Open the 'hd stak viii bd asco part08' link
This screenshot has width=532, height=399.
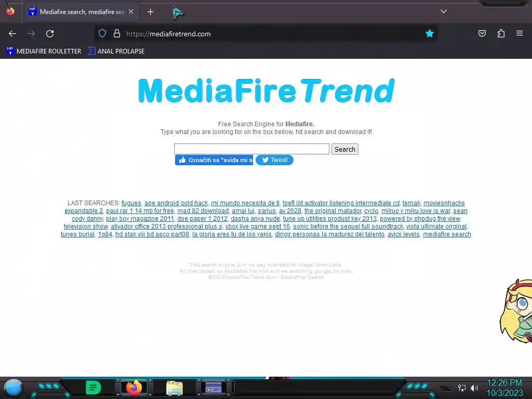152,234
